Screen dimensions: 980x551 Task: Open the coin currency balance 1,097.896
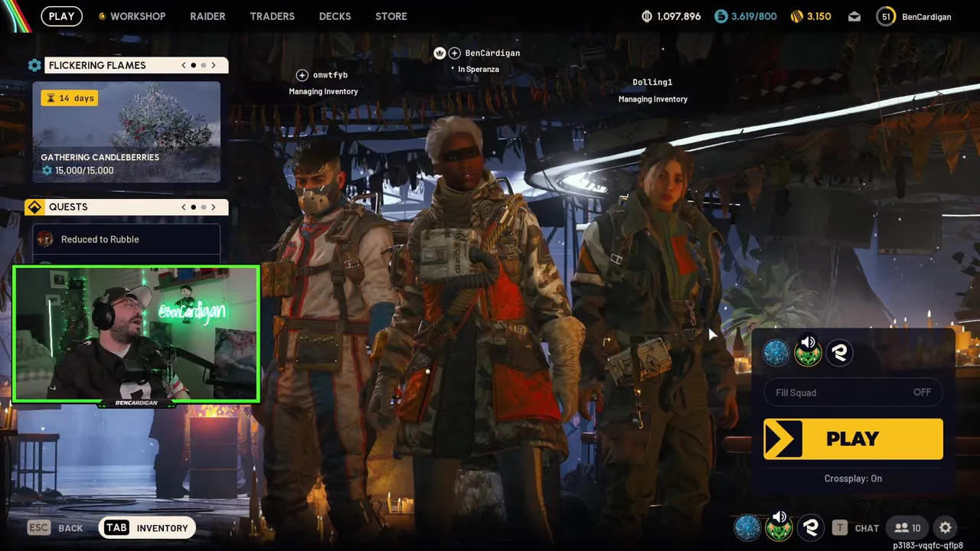click(x=671, y=16)
